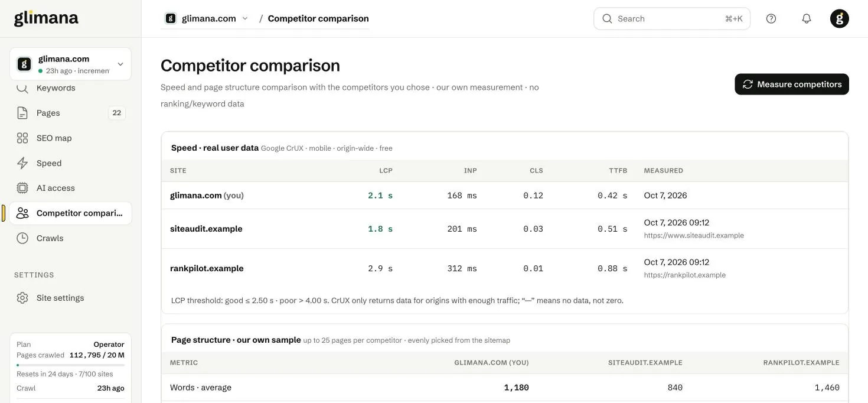Click the CLS column header
The width and height of the screenshot is (868, 403).
point(536,171)
